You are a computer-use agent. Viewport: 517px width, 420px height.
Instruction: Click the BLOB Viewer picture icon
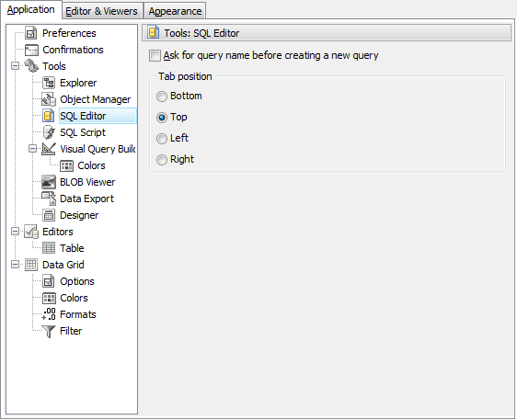click(x=49, y=182)
